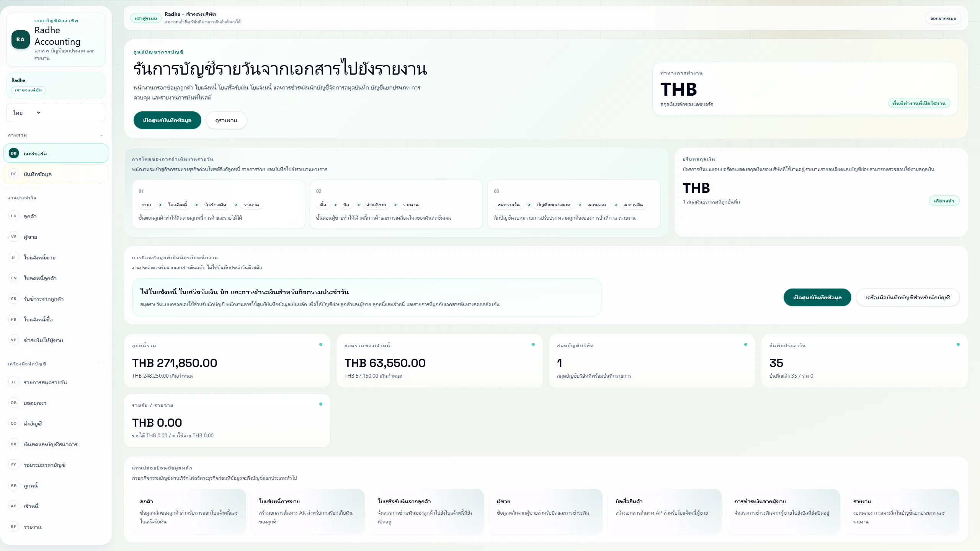Select the DB dashboard icon
Image resolution: width=980 pixels, height=551 pixels.
click(14, 153)
